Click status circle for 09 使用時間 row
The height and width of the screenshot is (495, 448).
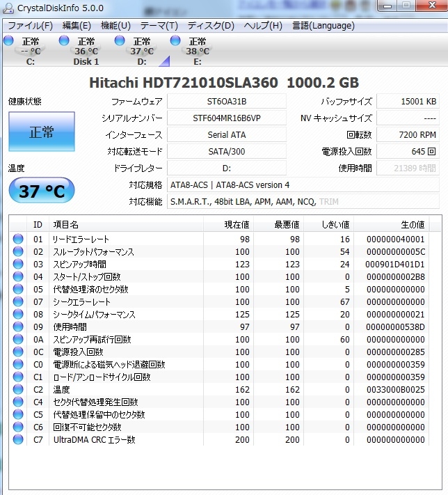18,327
